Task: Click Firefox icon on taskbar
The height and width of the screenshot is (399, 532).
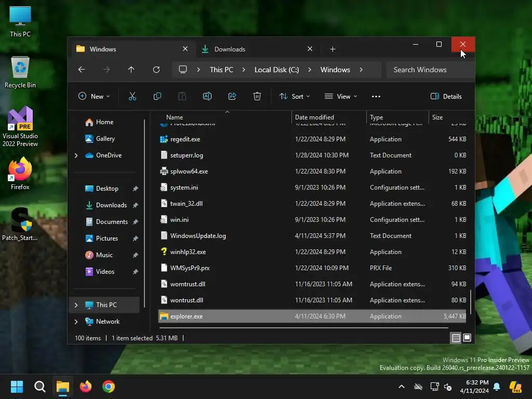Action: click(x=86, y=387)
